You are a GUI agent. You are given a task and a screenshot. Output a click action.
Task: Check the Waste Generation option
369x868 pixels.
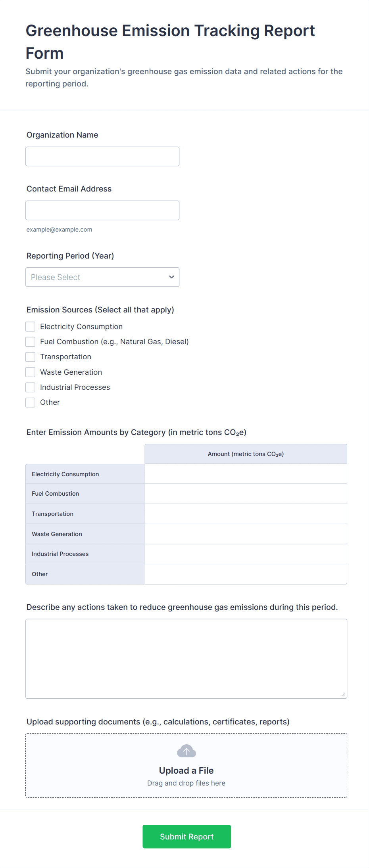point(30,372)
